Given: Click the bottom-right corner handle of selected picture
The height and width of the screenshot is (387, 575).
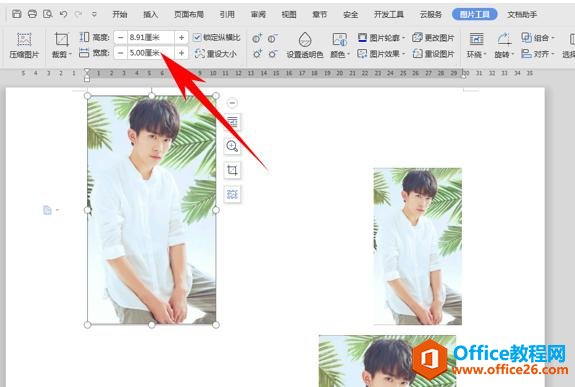Looking at the screenshot, I should pos(216,325).
